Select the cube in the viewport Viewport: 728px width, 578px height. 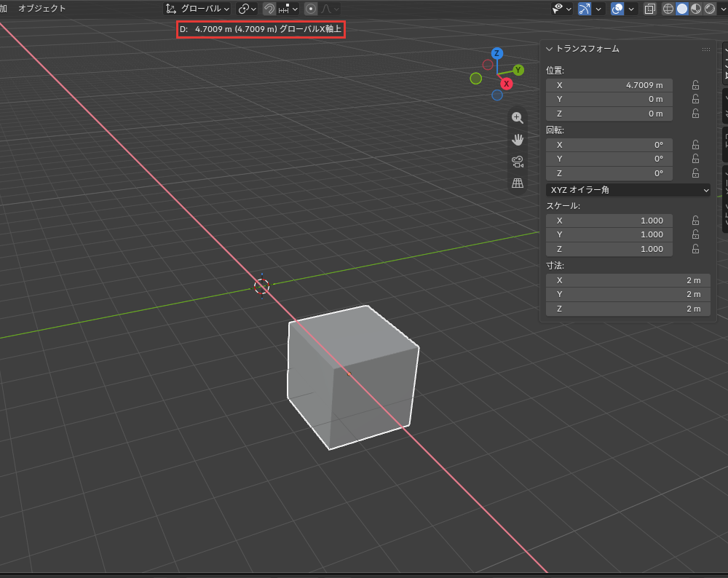(353, 377)
